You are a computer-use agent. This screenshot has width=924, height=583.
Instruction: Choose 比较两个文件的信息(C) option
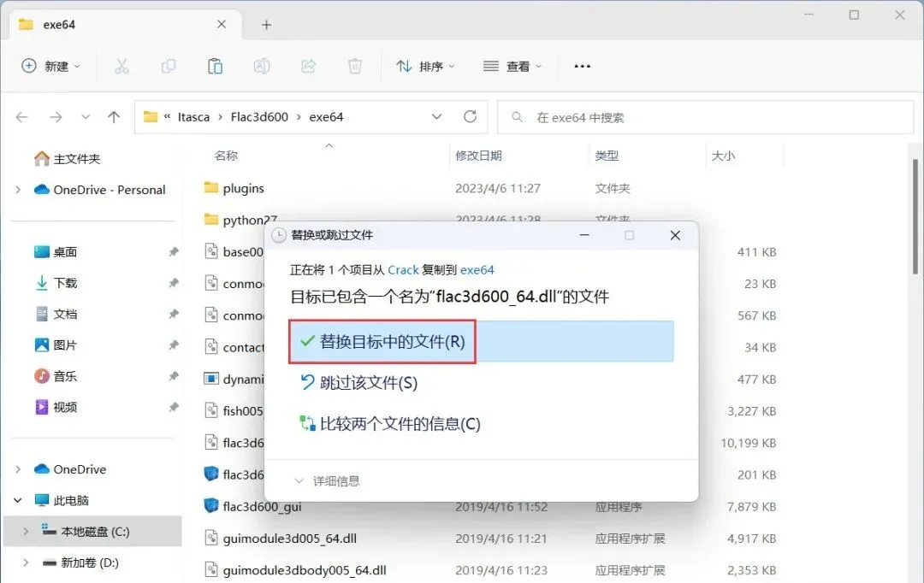(390, 424)
